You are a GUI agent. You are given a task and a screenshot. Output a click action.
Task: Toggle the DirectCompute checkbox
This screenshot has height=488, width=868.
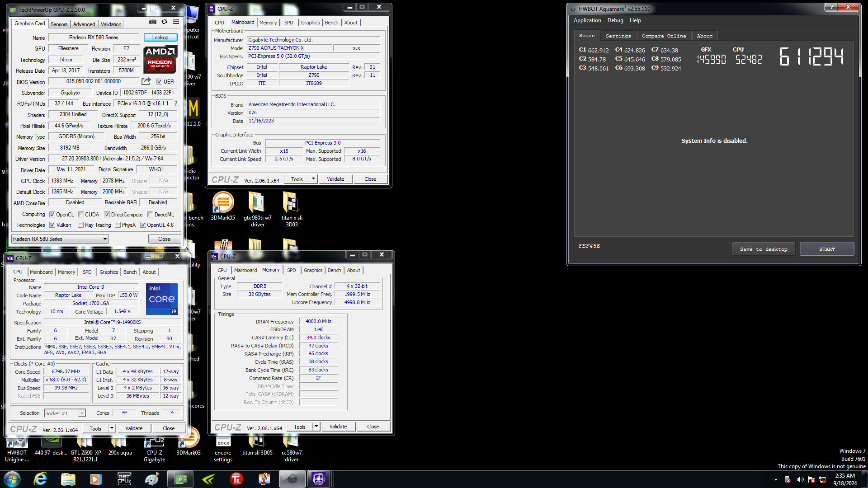107,215
